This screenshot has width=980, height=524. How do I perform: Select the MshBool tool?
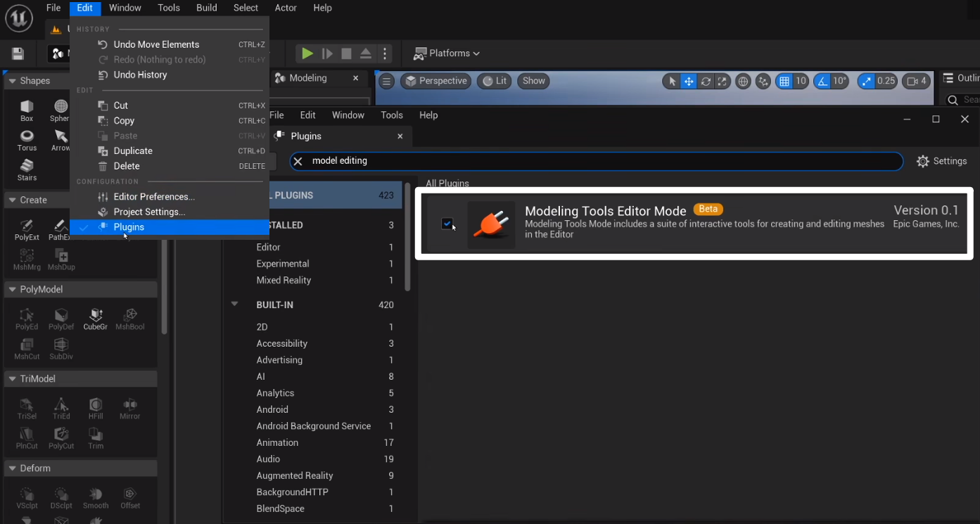pos(130,319)
